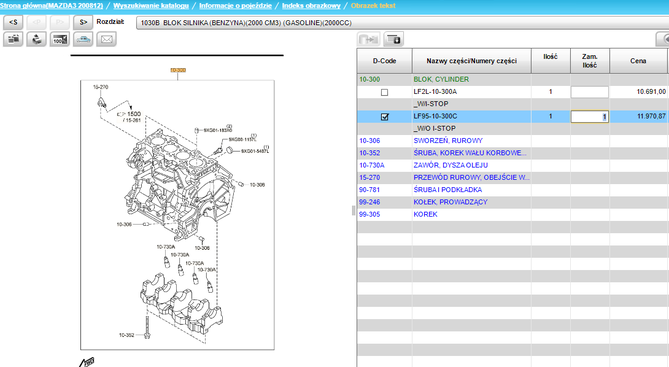Viewport: 669px width, 367px height.
Task: Click BLOK, CYLINDER heading text
Action: point(441,79)
